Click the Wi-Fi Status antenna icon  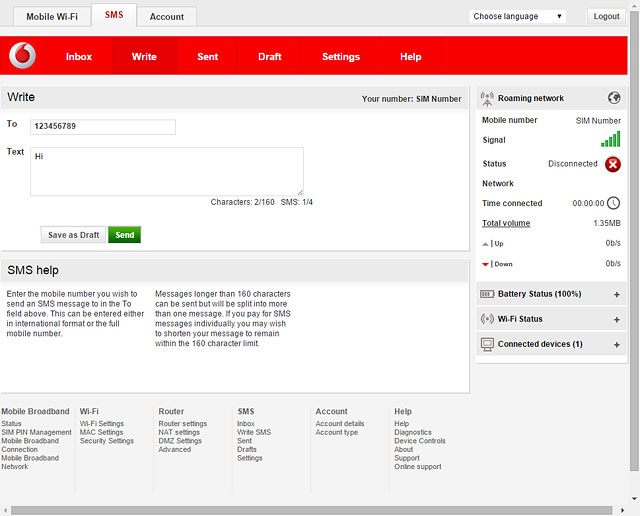pyautogui.click(x=488, y=319)
